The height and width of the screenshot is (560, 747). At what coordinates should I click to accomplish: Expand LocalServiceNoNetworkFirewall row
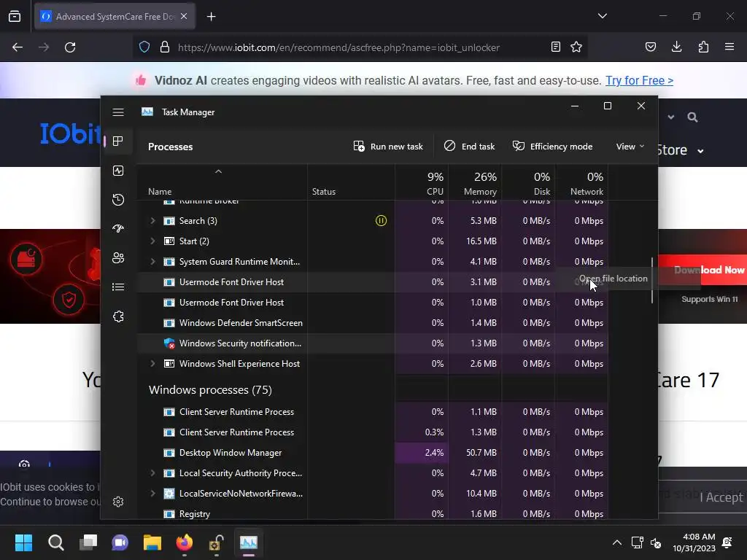click(x=152, y=494)
